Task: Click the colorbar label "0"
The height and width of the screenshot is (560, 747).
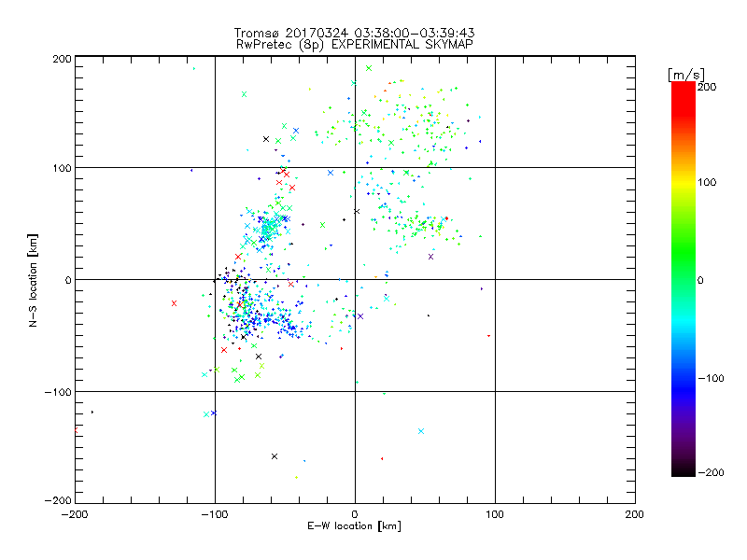Action: point(700,280)
